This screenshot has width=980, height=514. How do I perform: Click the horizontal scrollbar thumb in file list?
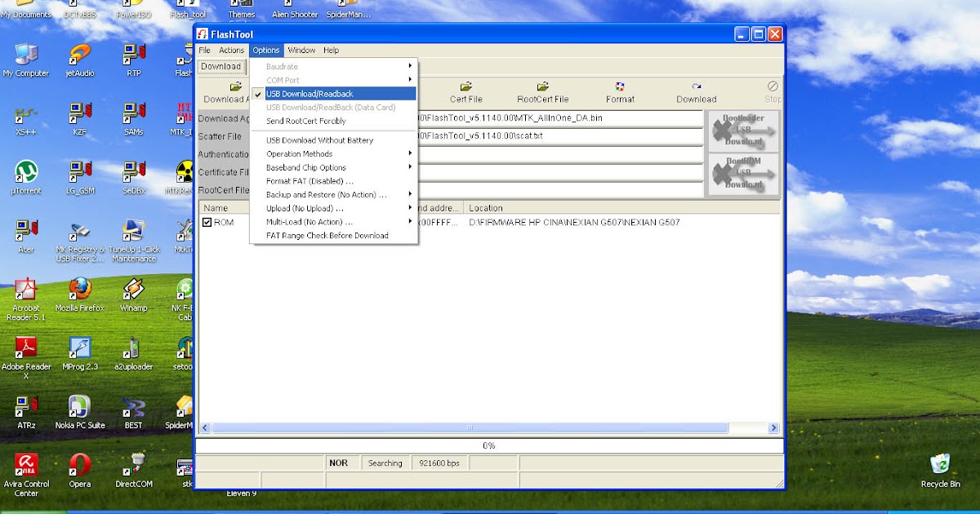469,428
